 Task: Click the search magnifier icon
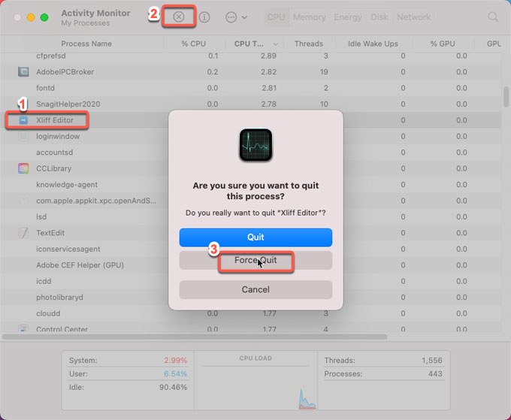pos(493,17)
